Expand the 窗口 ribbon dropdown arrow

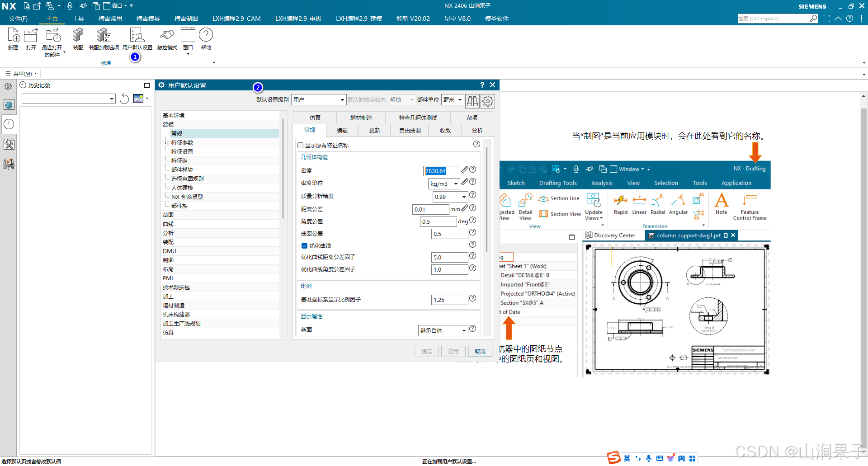pos(188,54)
